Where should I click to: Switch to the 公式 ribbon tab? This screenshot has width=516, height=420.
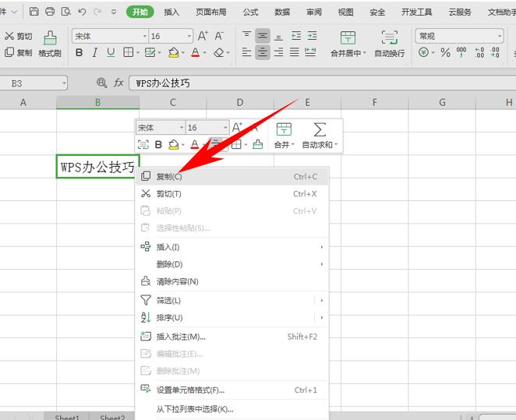pos(250,12)
